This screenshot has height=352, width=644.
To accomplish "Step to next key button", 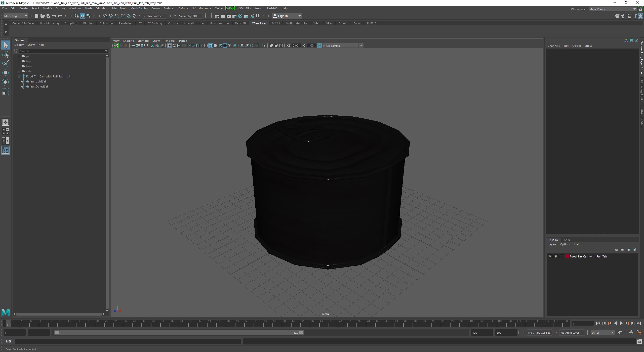I will 627,323.
